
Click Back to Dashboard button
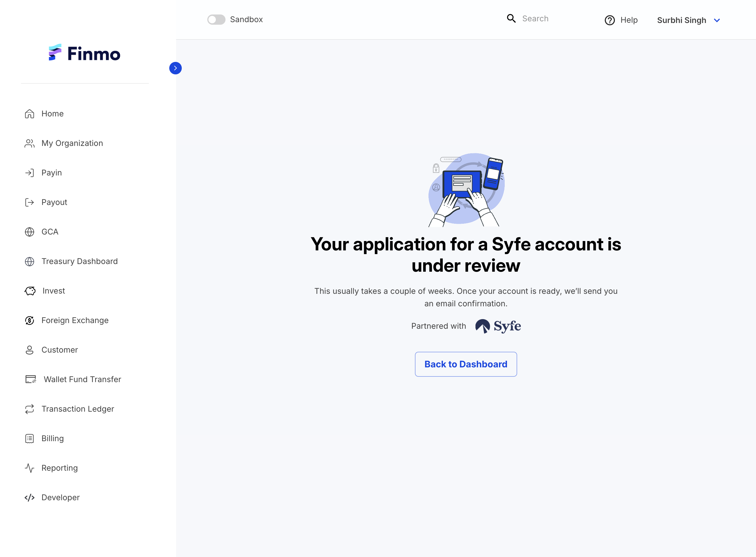coord(466,365)
